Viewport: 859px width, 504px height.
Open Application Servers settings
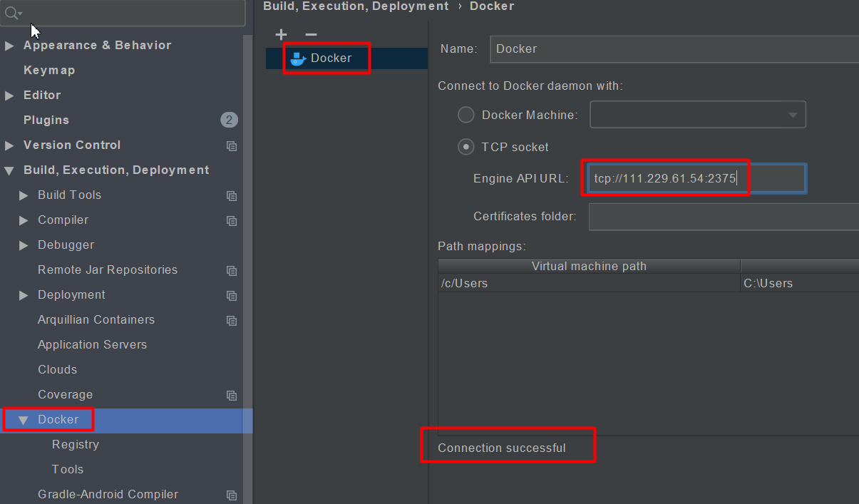click(92, 344)
